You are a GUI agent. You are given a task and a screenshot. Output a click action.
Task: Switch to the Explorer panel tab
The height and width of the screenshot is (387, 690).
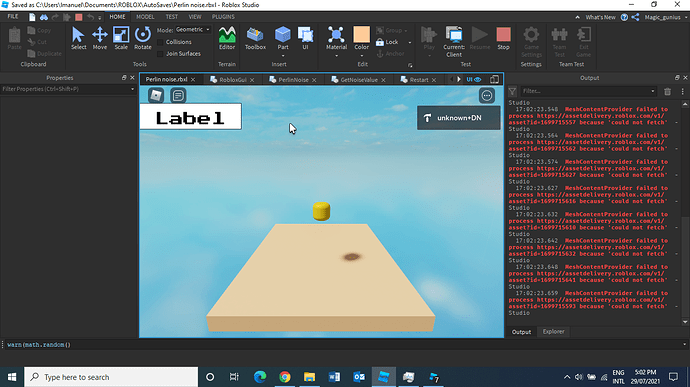click(553, 332)
